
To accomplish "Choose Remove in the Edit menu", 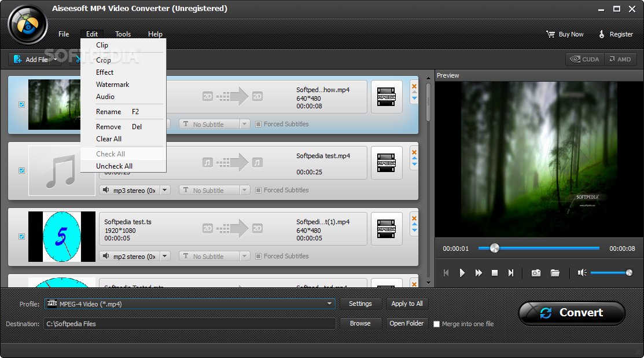I will [123, 127].
